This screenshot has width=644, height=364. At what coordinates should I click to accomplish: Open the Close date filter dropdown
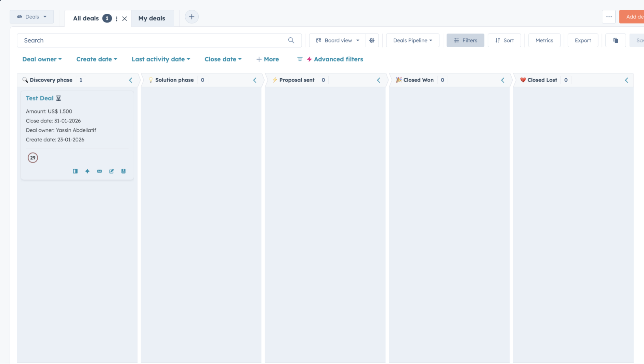click(223, 59)
